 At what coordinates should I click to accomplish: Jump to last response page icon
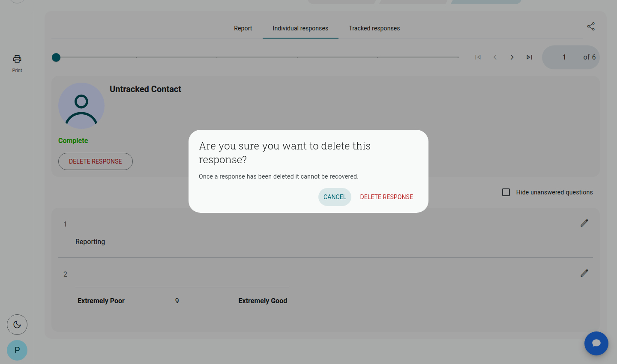coord(530,57)
